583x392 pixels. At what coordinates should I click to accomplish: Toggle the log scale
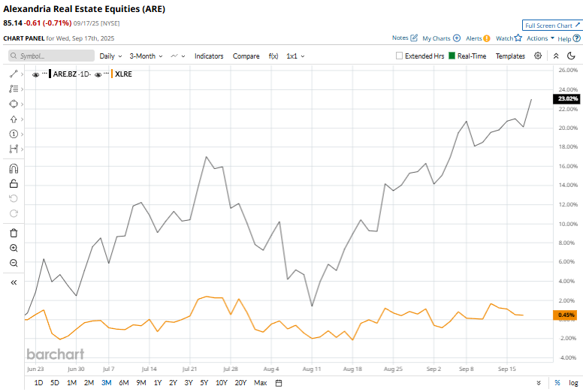pos(573,383)
